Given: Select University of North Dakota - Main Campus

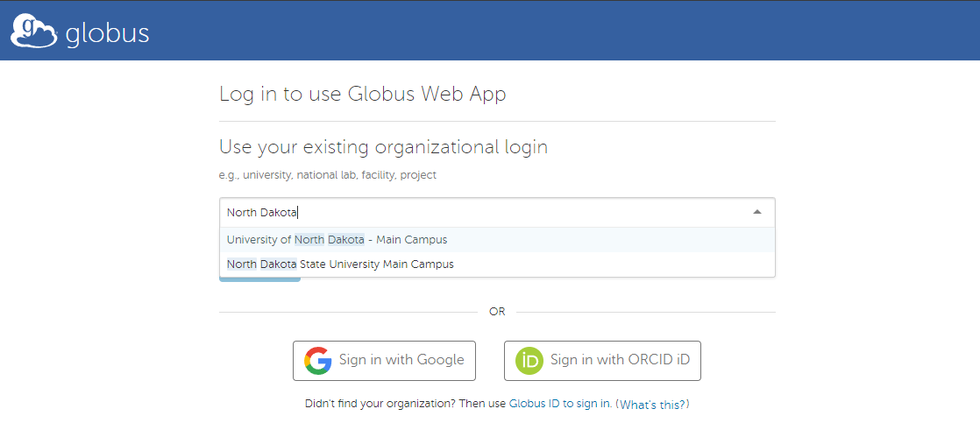Looking at the screenshot, I should coord(337,240).
